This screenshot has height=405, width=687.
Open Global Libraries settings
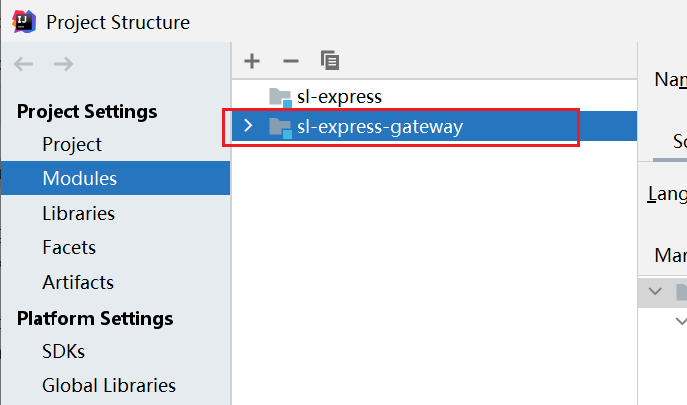[109, 385]
